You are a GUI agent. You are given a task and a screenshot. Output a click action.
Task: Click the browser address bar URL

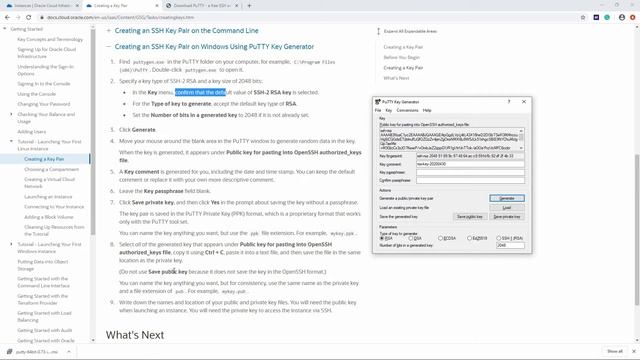(x=120, y=18)
